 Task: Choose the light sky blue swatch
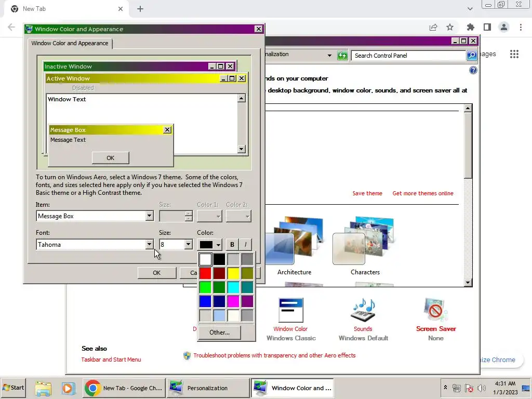(219, 315)
